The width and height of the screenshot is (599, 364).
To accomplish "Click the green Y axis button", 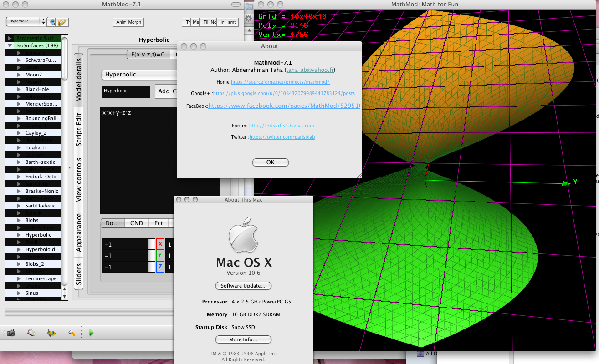I will (160, 256).
